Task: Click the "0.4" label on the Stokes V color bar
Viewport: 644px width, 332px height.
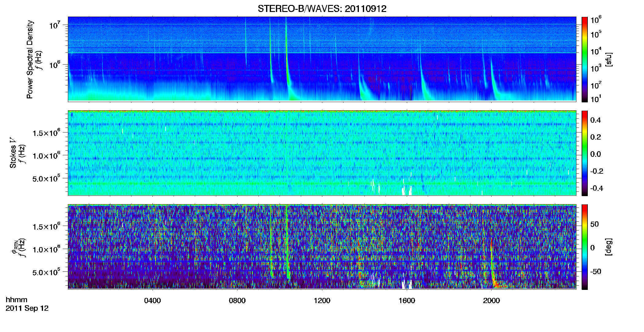Action: tap(595, 120)
